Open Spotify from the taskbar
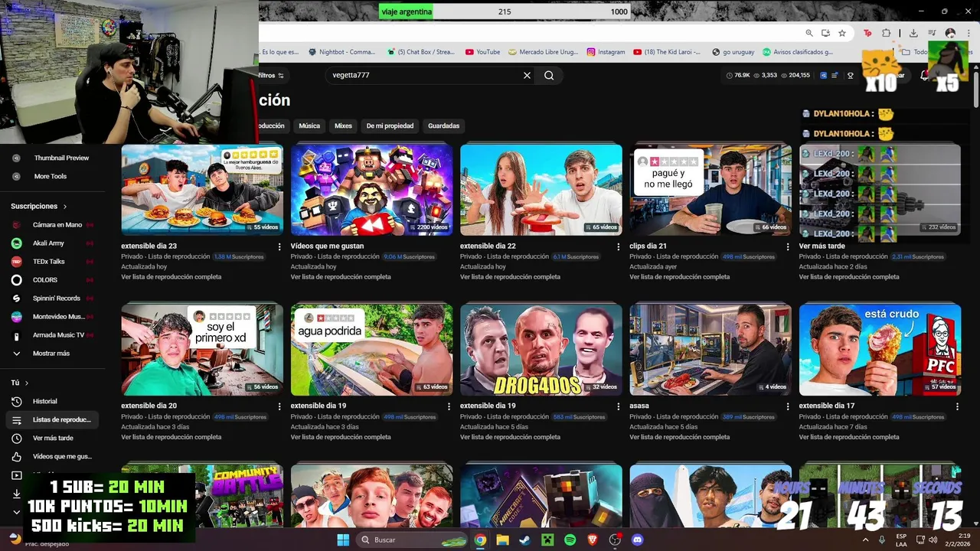The width and height of the screenshot is (980, 551). (x=570, y=540)
